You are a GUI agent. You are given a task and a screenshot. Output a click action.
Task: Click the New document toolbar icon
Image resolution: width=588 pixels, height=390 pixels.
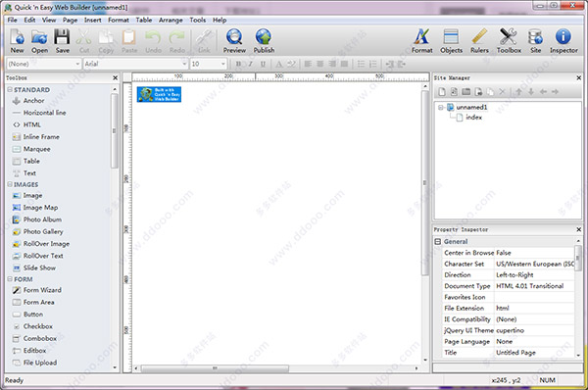[x=18, y=41]
